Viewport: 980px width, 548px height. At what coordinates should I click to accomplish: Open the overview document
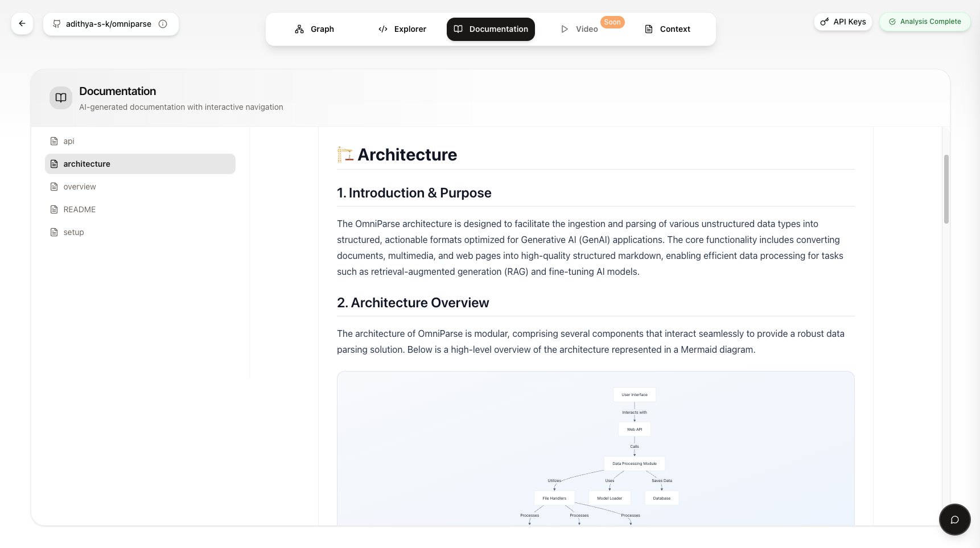click(140, 187)
